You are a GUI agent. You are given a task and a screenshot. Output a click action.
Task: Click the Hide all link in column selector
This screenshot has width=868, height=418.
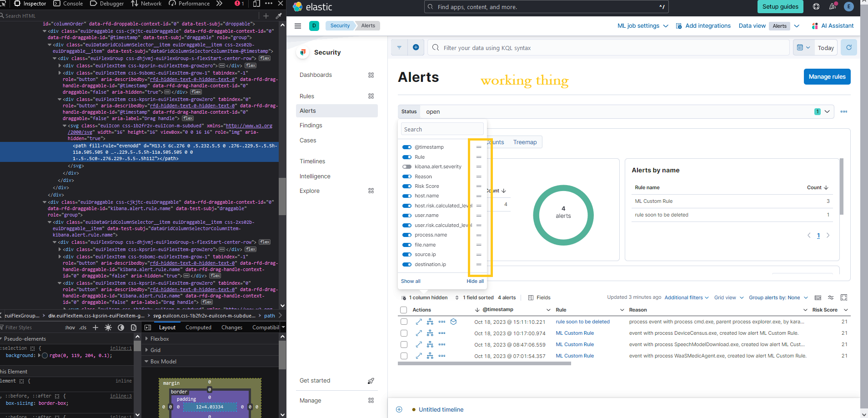tap(474, 281)
